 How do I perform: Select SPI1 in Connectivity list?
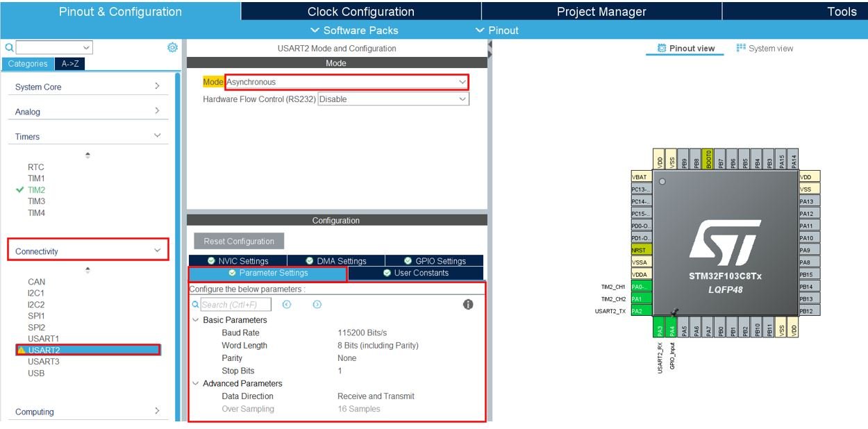pos(36,316)
